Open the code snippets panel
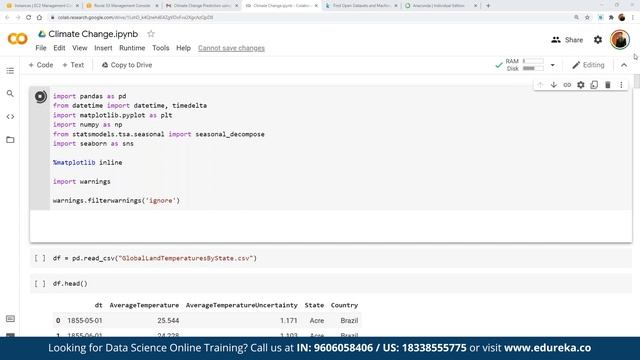The height and width of the screenshot is (360, 640). (10, 117)
